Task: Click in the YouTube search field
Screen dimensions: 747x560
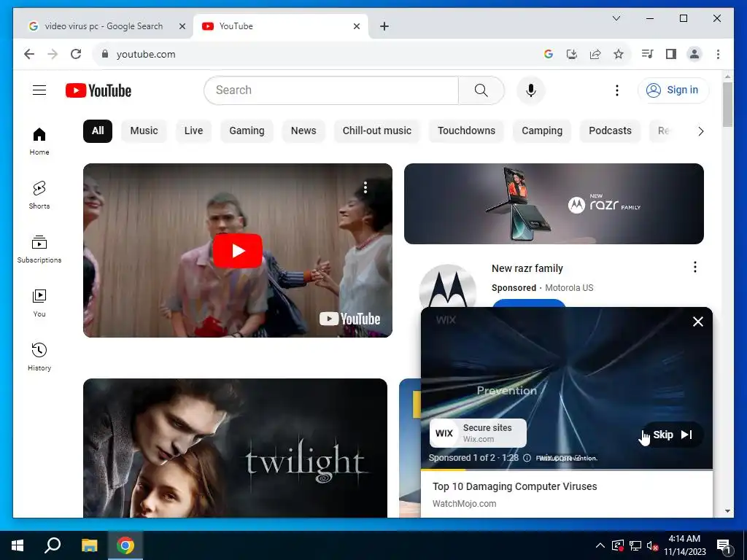Action: click(x=331, y=90)
